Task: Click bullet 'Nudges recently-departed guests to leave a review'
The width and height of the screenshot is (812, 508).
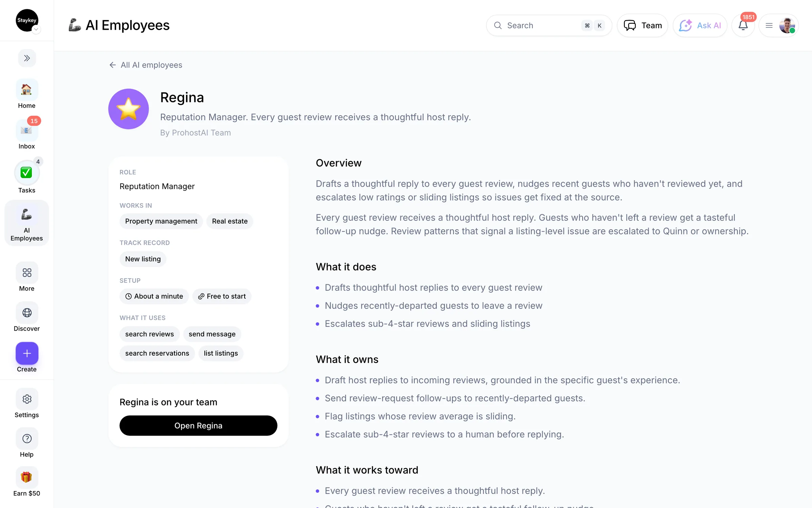Action: click(x=433, y=305)
